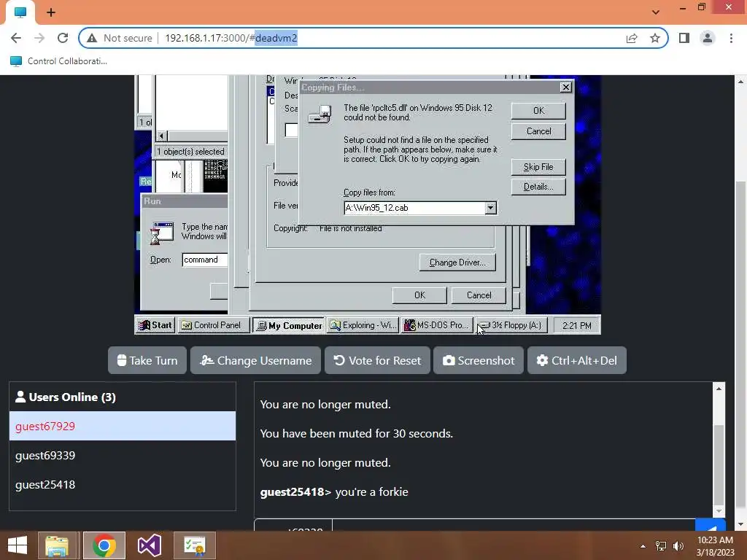Open the checklist app on the taskbar

[194, 545]
